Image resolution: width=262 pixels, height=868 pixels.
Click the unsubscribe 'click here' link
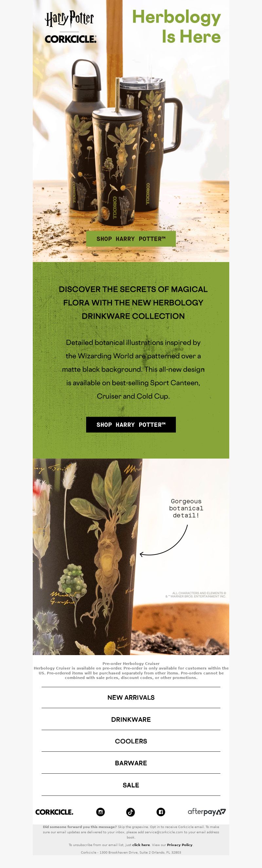(x=141, y=845)
